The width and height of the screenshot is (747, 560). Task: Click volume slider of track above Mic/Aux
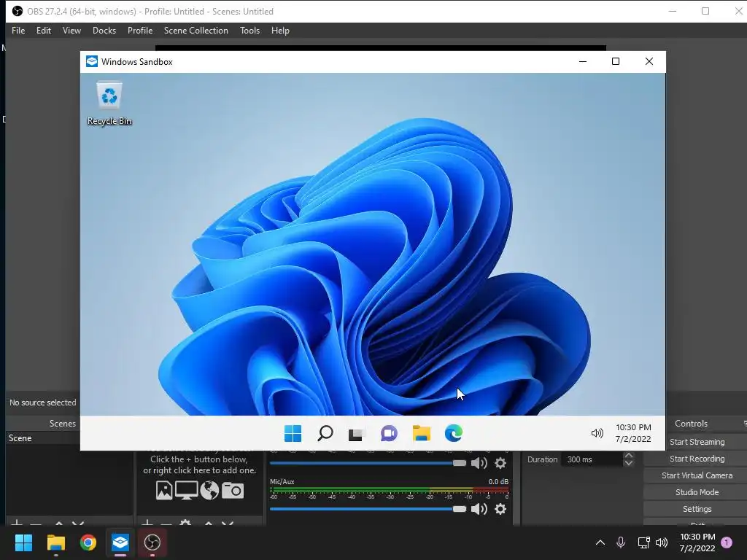[x=368, y=463]
